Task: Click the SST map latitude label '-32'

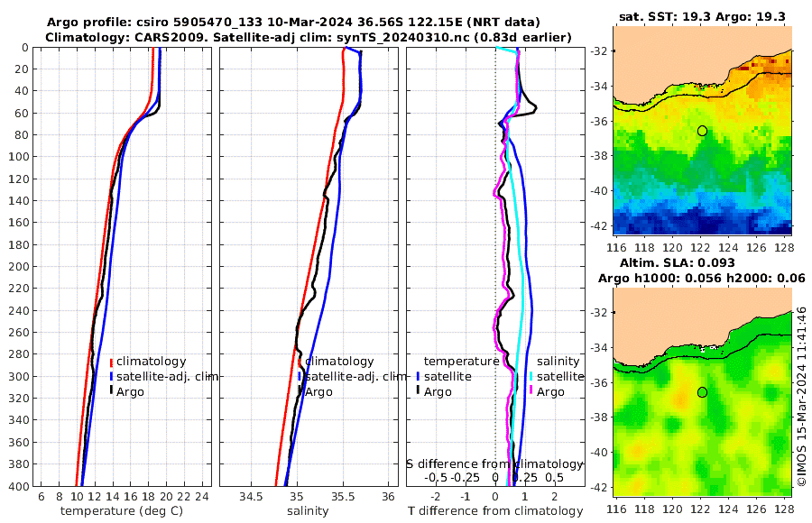Action: (x=601, y=50)
